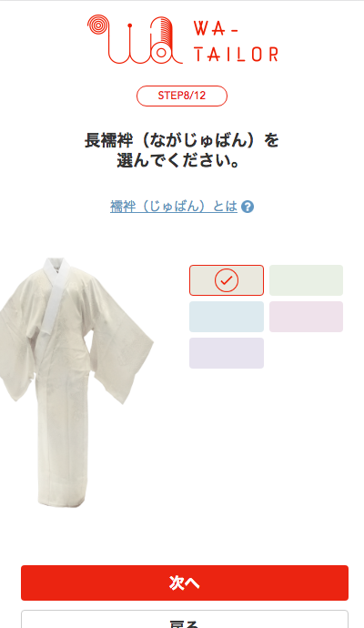Click the spiral thread roll in logo

pyautogui.click(x=97, y=25)
